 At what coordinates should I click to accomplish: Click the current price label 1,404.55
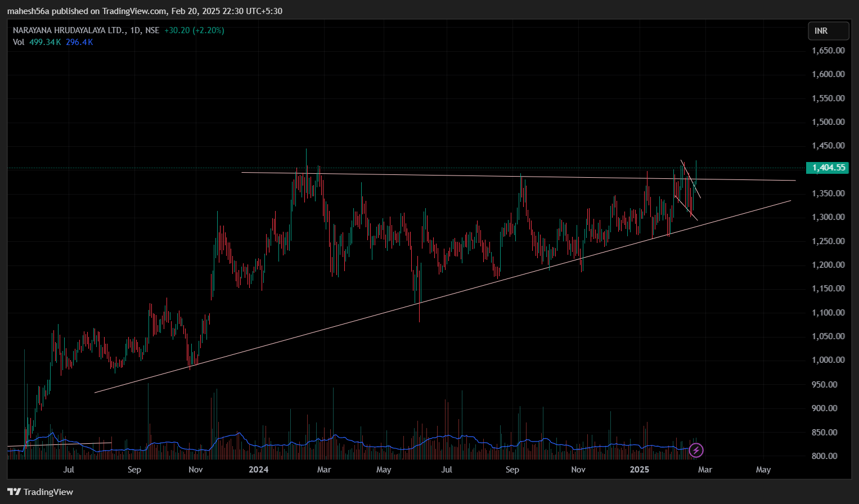[826, 168]
